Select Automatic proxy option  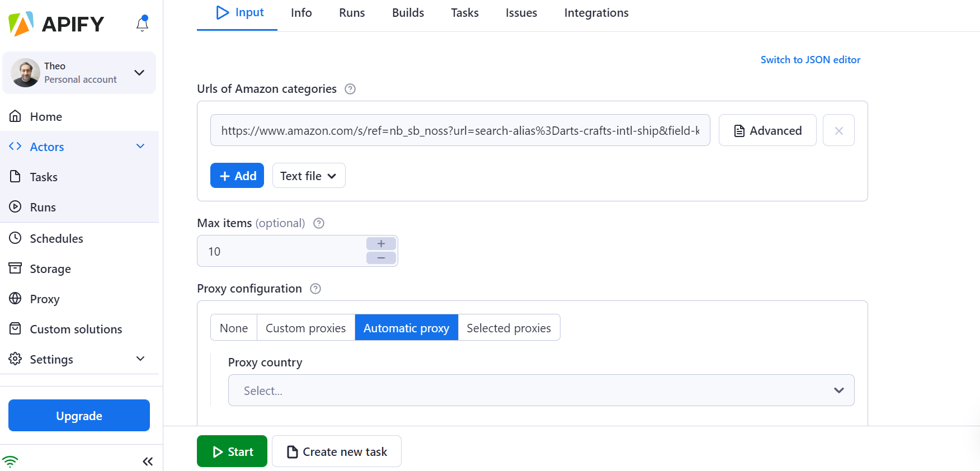(407, 328)
